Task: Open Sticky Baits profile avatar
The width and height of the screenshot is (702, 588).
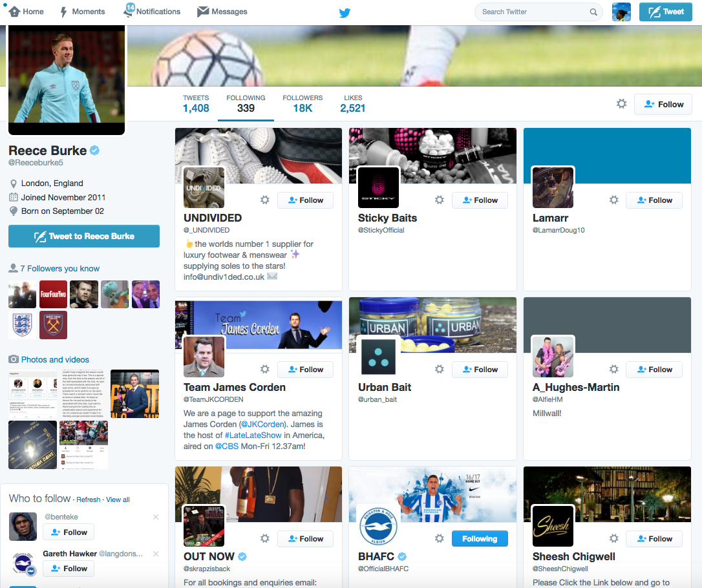Action: (x=378, y=187)
